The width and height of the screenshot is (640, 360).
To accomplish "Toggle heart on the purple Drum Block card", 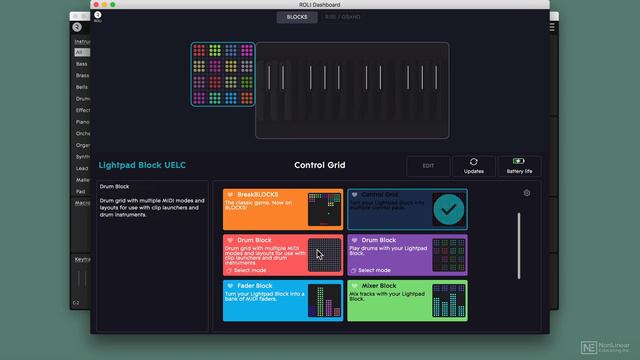I will (x=354, y=240).
